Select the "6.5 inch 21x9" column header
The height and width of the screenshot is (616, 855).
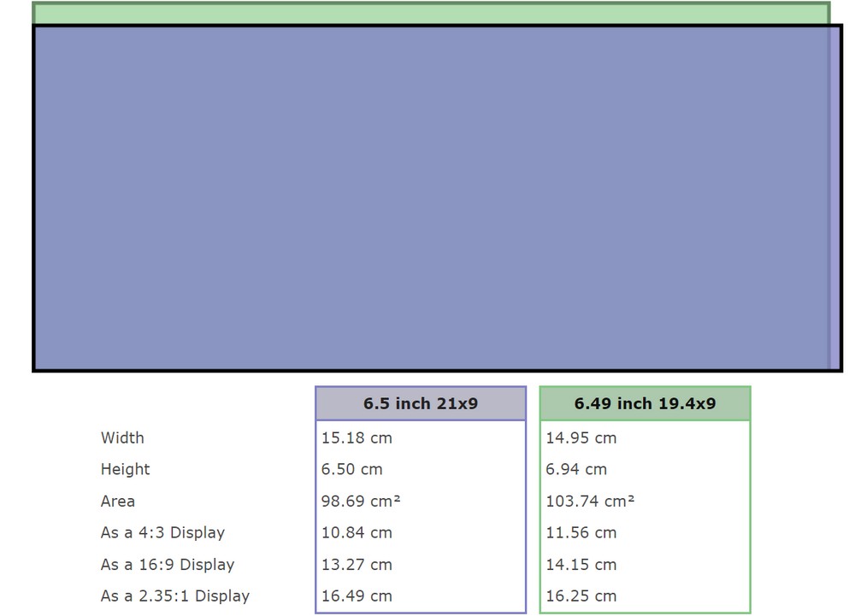421,403
